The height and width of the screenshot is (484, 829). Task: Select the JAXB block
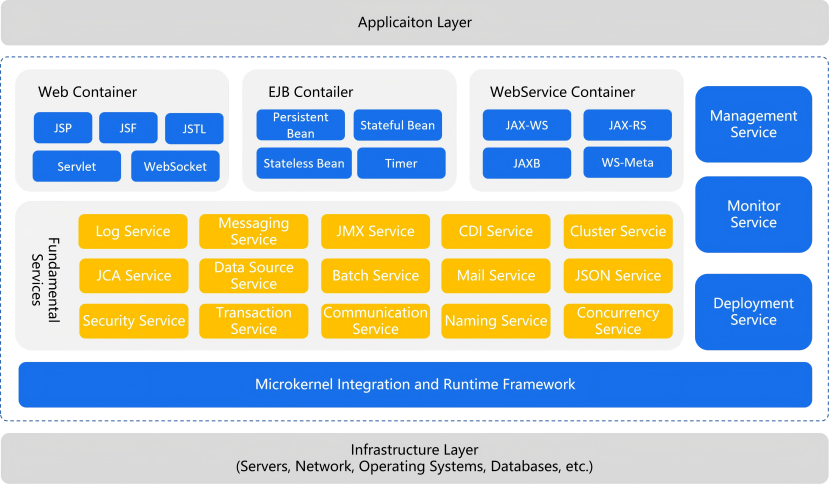pos(527,163)
